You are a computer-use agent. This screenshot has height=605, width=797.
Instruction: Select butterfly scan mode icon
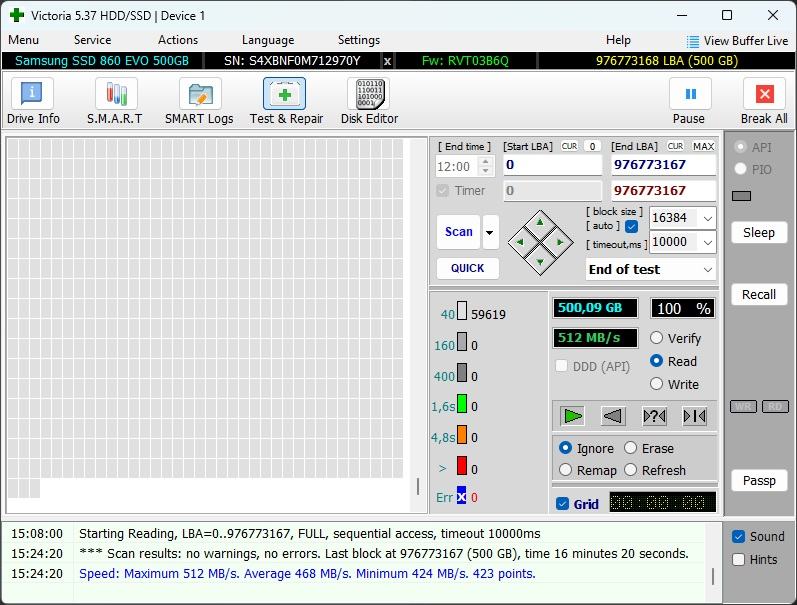pyautogui.click(x=694, y=416)
